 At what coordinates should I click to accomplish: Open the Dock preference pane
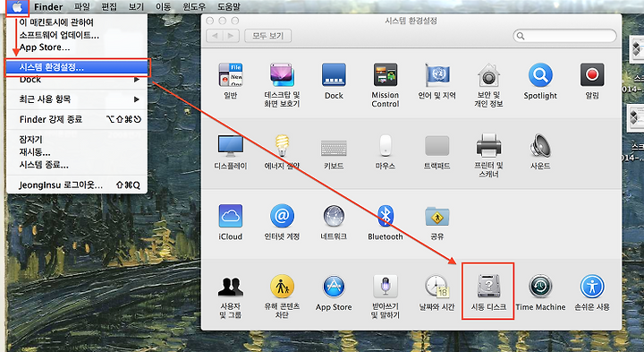pos(334,81)
